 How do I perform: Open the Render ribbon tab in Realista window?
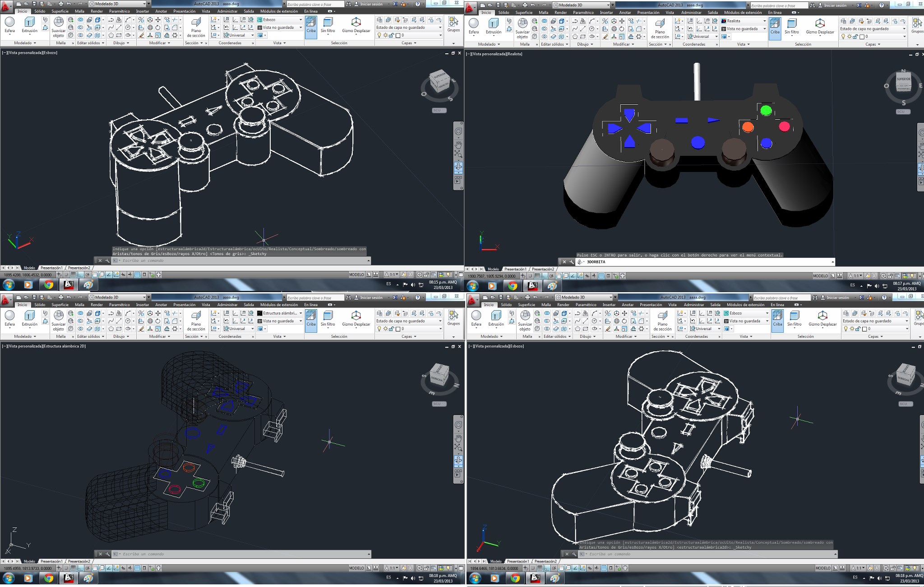click(560, 13)
